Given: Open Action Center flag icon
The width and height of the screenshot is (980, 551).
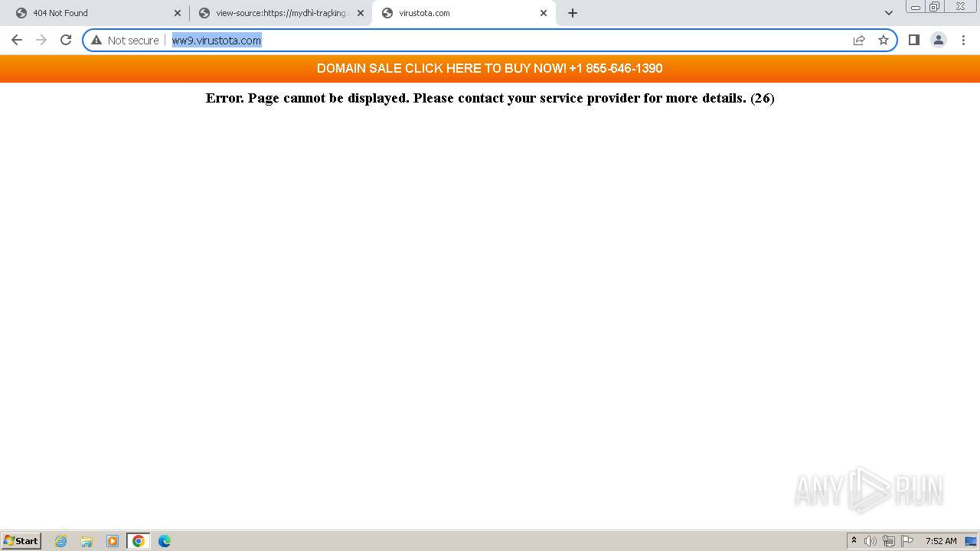Looking at the screenshot, I should pyautogui.click(x=907, y=541).
